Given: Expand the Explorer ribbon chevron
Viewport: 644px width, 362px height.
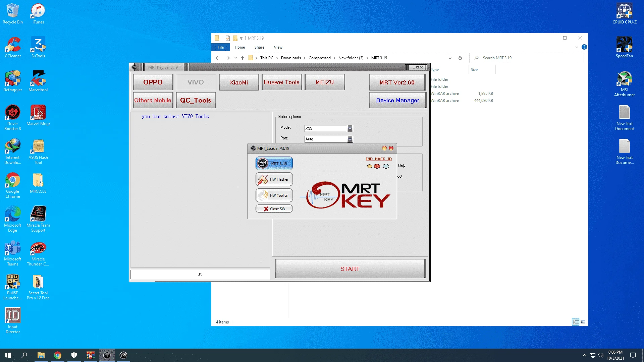Looking at the screenshot, I should [577, 47].
